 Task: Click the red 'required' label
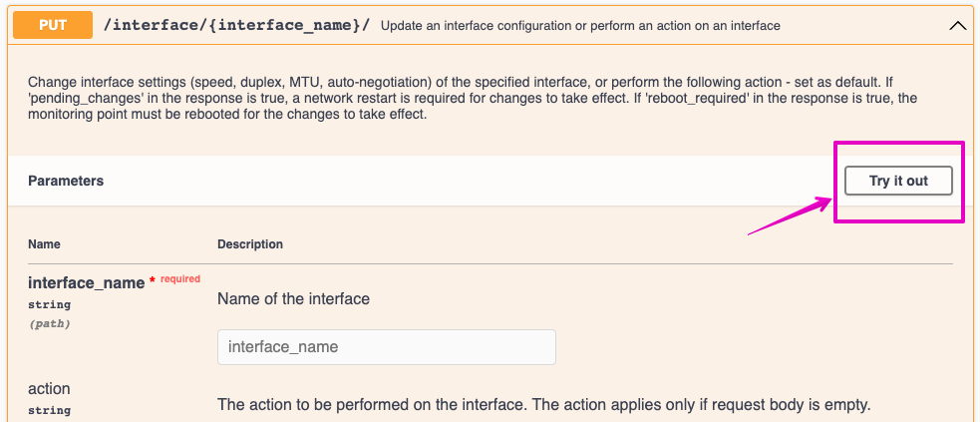pos(180,279)
